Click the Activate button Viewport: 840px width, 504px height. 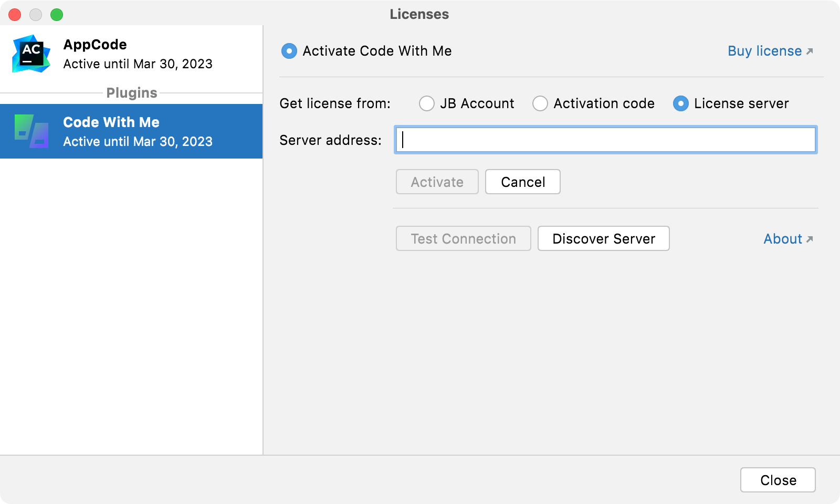tap(437, 182)
